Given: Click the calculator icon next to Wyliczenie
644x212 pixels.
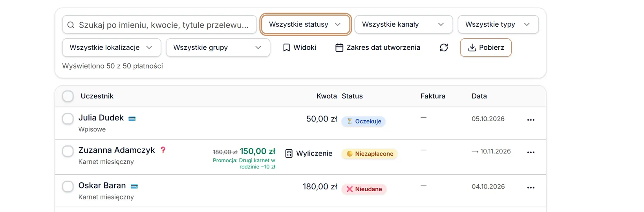Looking at the screenshot, I should point(289,154).
